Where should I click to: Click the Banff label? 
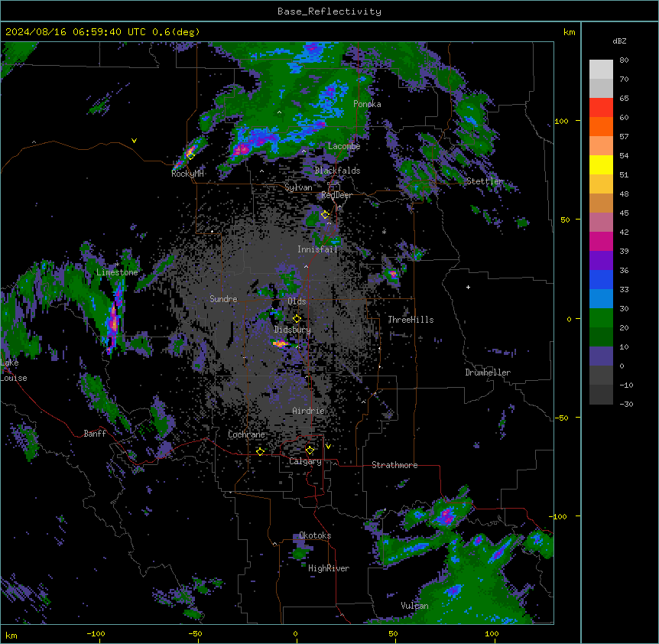click(x=95, y=434)
